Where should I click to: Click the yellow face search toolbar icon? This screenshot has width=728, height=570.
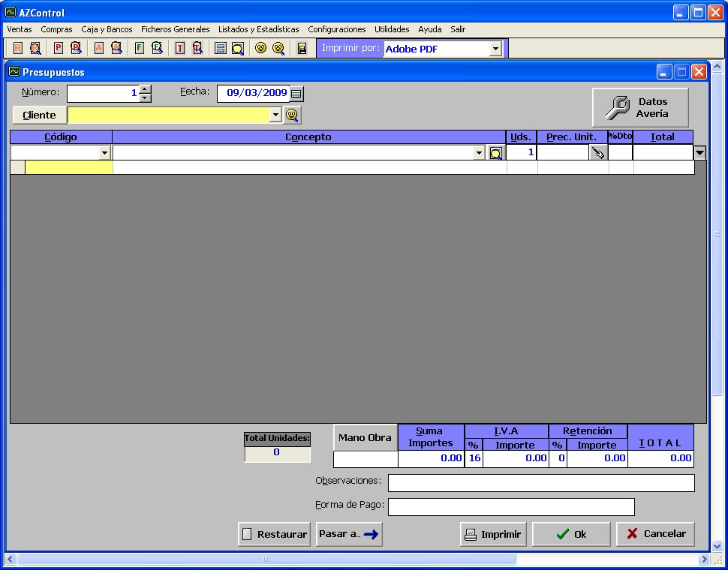tap(278, 48)
